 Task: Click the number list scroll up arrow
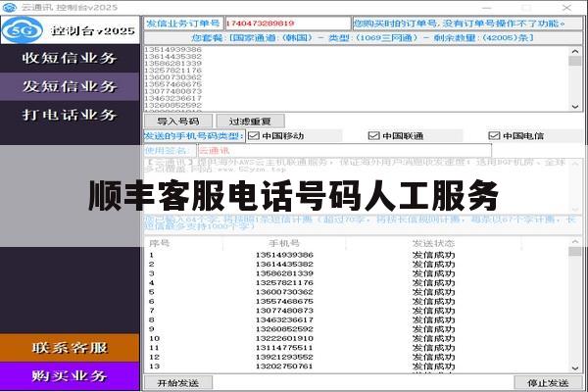[x=575, y=51]
